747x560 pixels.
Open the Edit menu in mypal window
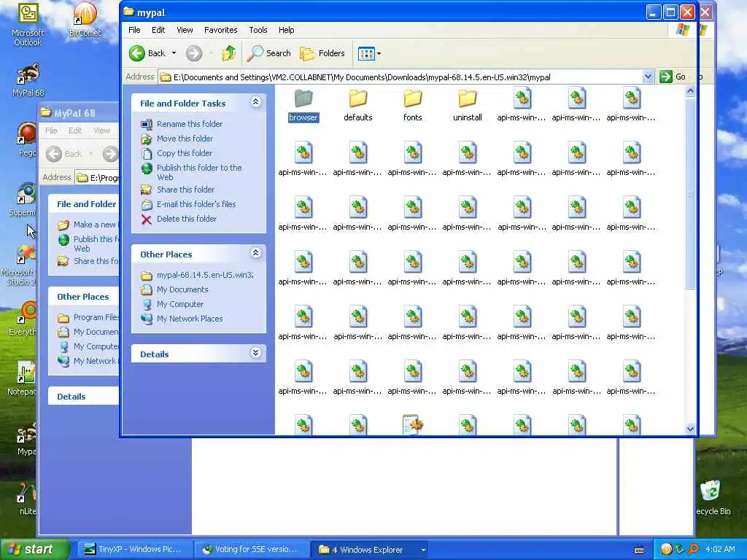pyautogui.click(x=158, y=30)
